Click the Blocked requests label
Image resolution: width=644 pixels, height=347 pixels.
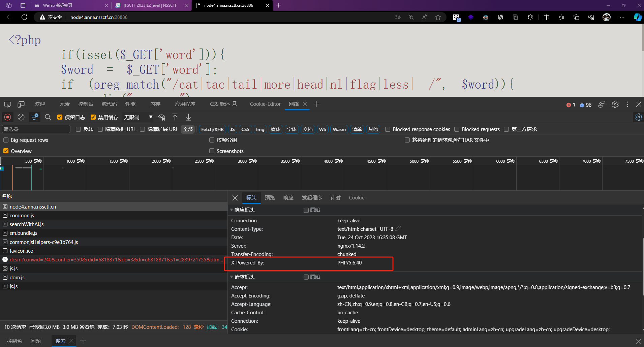click(x=481, y=129)
